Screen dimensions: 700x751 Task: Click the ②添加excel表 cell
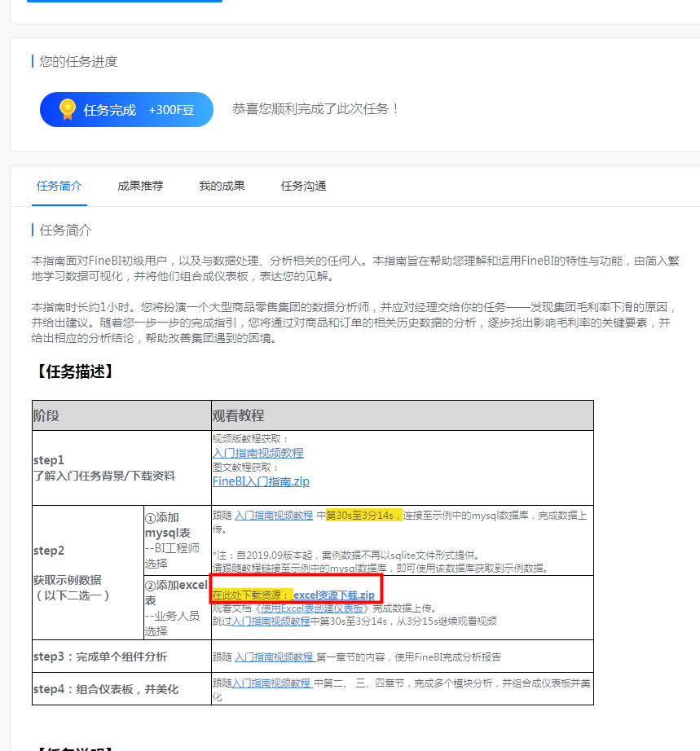click(x=178, y=608)
